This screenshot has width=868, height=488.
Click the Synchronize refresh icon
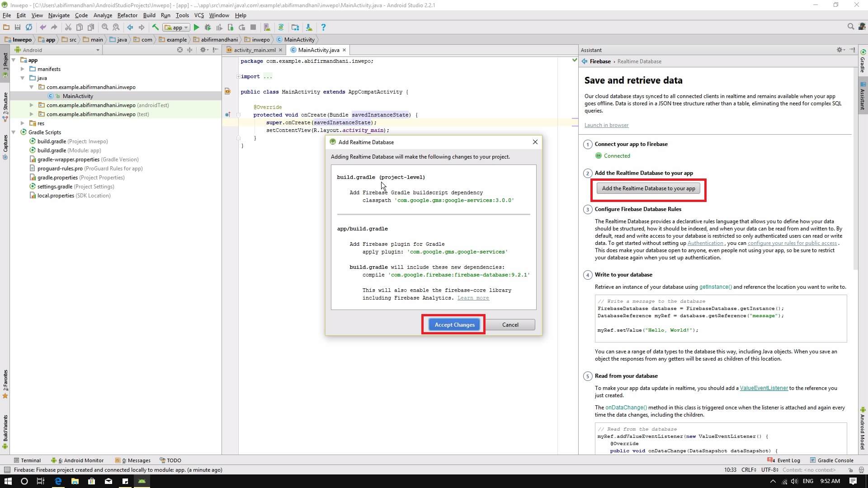28,28
